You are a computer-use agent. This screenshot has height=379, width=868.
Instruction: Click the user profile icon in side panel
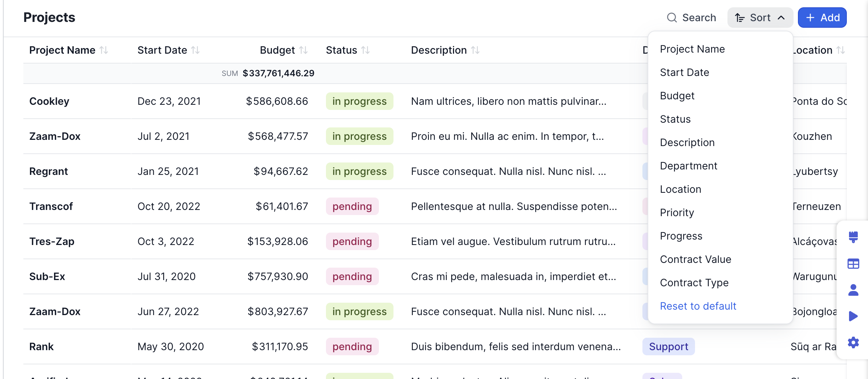pos(853,290)
